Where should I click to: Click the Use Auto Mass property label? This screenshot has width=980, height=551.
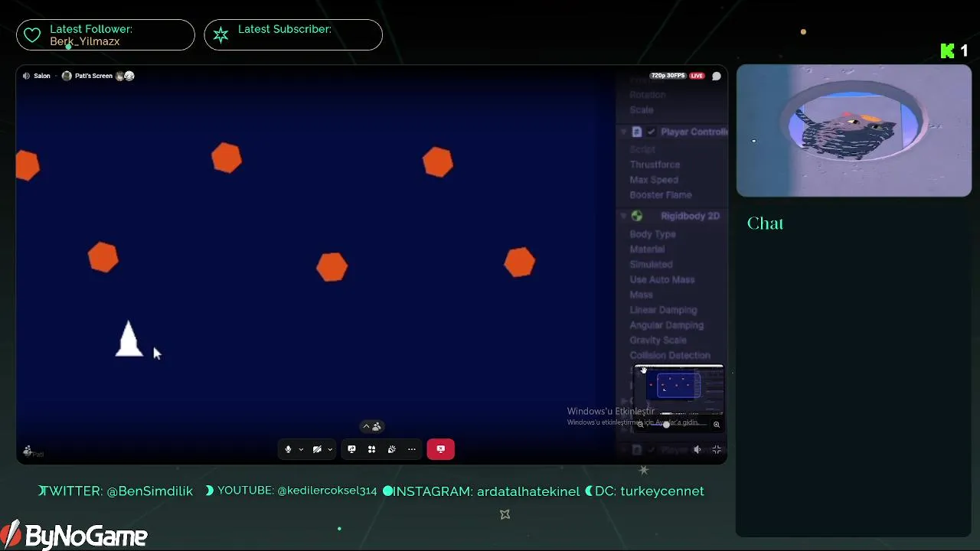tap(662, 280)
